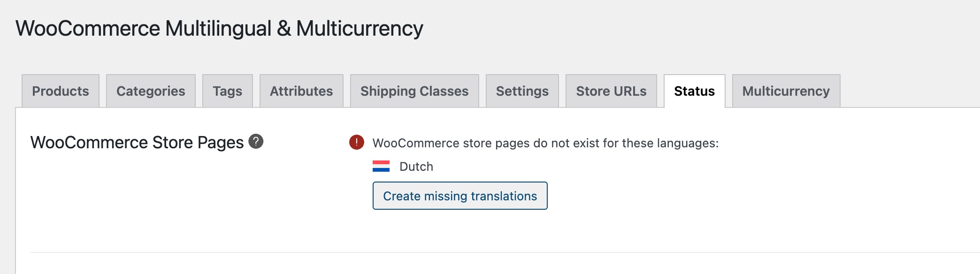Click the red error alert icon
980x274 pixels.
tap(357, 142)
